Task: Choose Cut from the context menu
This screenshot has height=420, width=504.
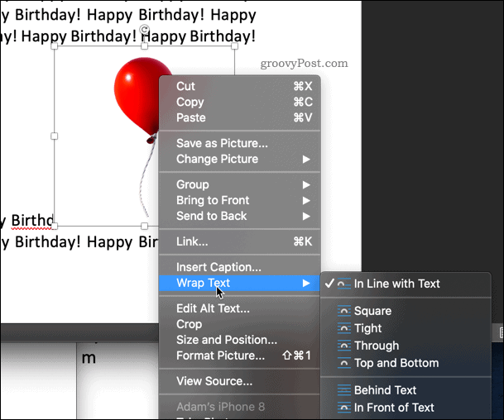Action: (239, 86)
